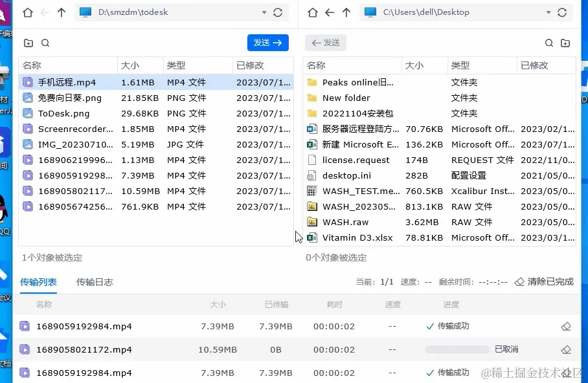Refresh the D:\smzdm\todesk listing
The width and height of the screenshot is (588, 383).
278,12
